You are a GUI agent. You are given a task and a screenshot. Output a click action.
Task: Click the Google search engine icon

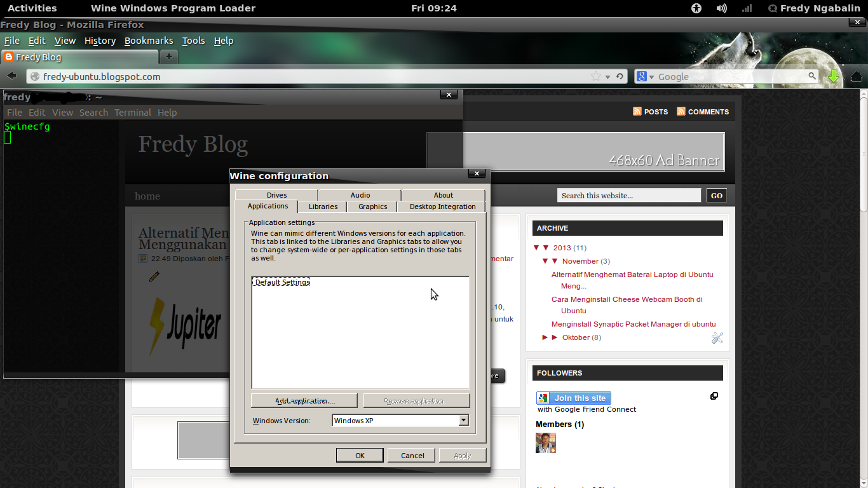[x=642, y=76]
